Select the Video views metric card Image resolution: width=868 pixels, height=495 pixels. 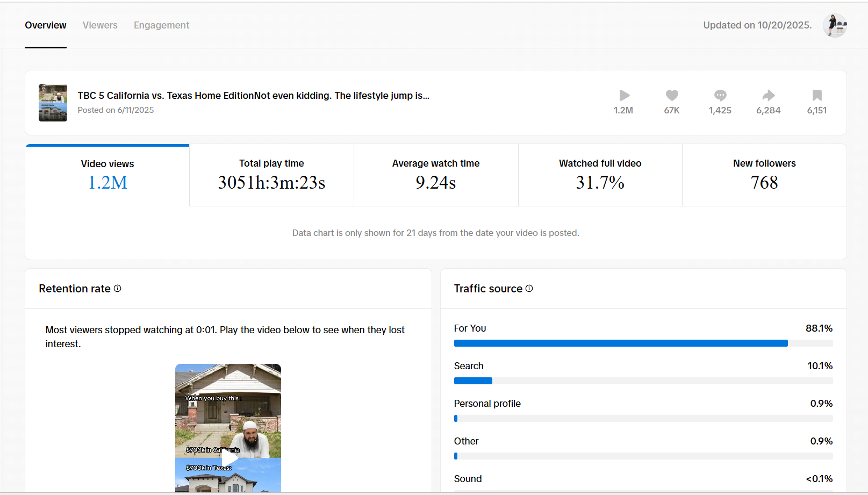pos(107,175)
